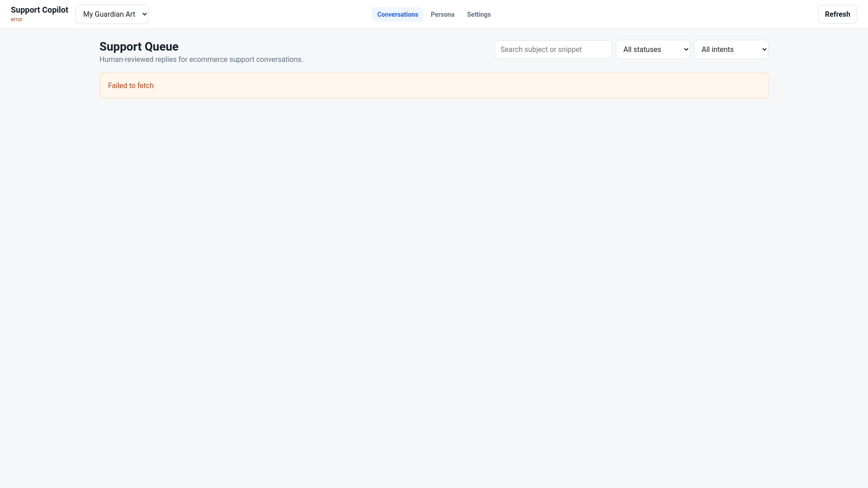Click the Failed to fetch error message

tap(131, 85)
